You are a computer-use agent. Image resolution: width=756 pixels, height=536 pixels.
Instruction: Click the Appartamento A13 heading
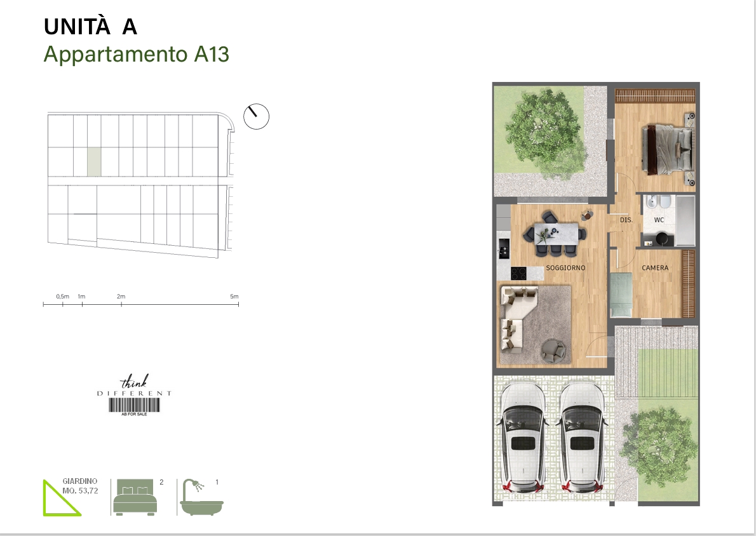pyautogui.click(x=136, y=55)
